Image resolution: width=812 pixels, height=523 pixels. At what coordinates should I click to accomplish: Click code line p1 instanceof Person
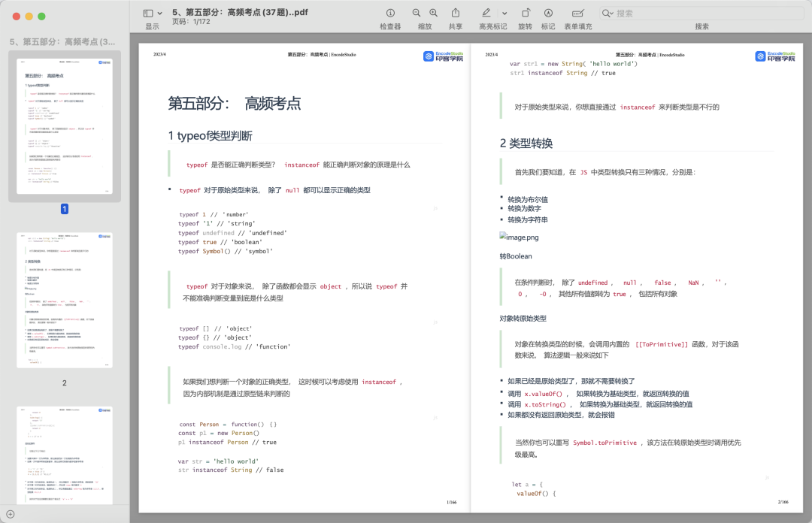coord(227,442)
